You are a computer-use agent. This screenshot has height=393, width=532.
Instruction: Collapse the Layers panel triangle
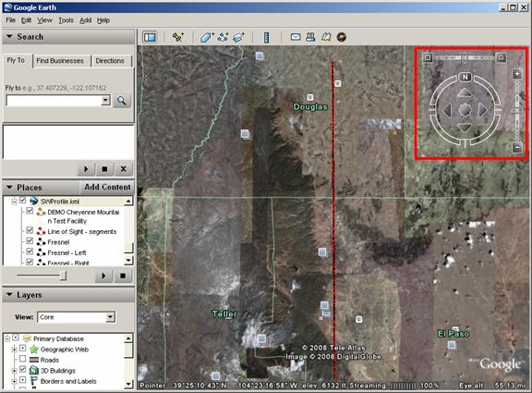(x=9, y=294)
